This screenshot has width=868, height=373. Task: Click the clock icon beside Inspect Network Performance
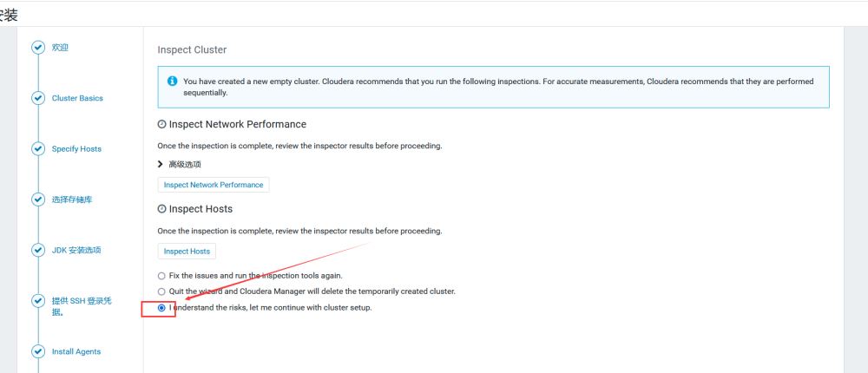coord(161,125)
